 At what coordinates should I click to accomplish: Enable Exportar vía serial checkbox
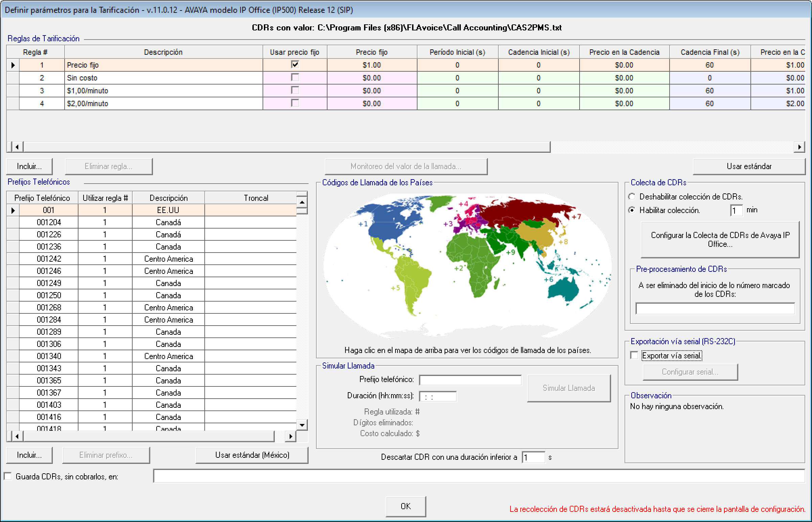pos(634,355)
